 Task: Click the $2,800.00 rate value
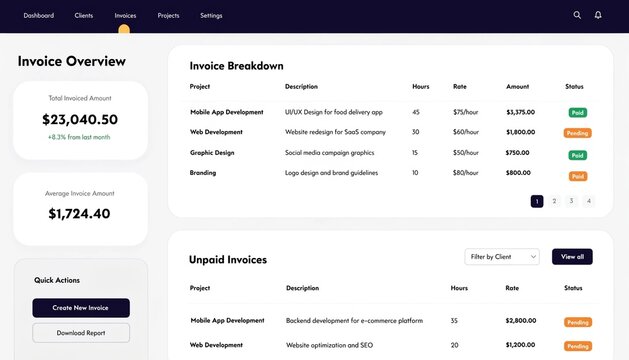pyautogui.click(x=521, y=321)
